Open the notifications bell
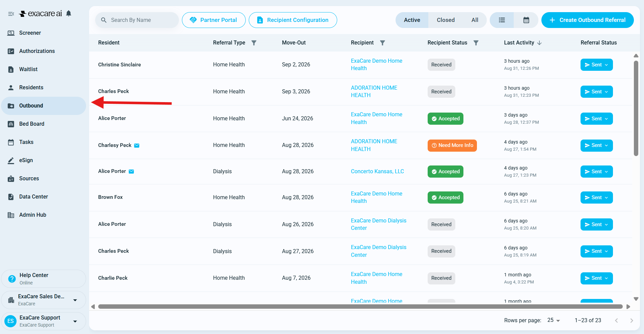Viewport: 644px width, 334px height. (69, 13)
